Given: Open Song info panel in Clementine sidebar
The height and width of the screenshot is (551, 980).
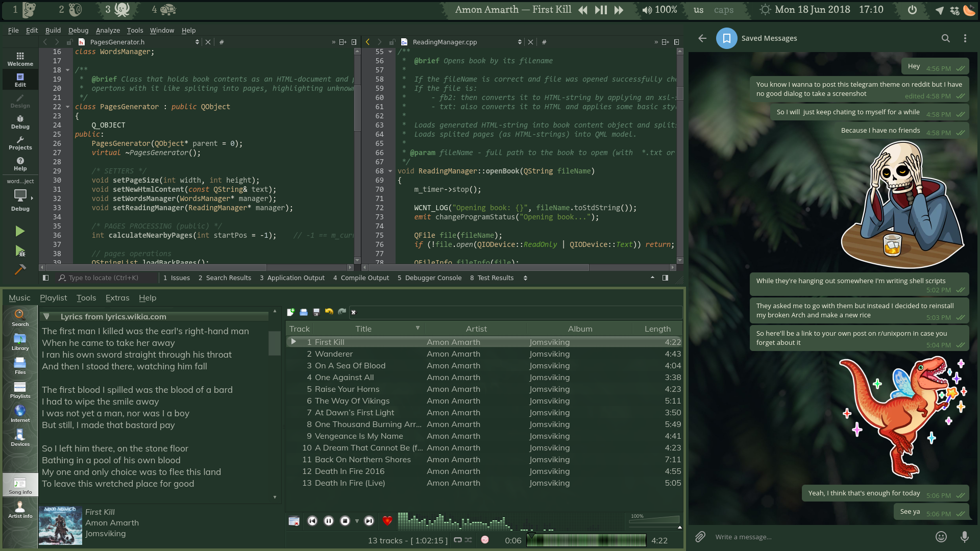Looking at the screenshot, I should pyautogui.click(x=20, y=485).
